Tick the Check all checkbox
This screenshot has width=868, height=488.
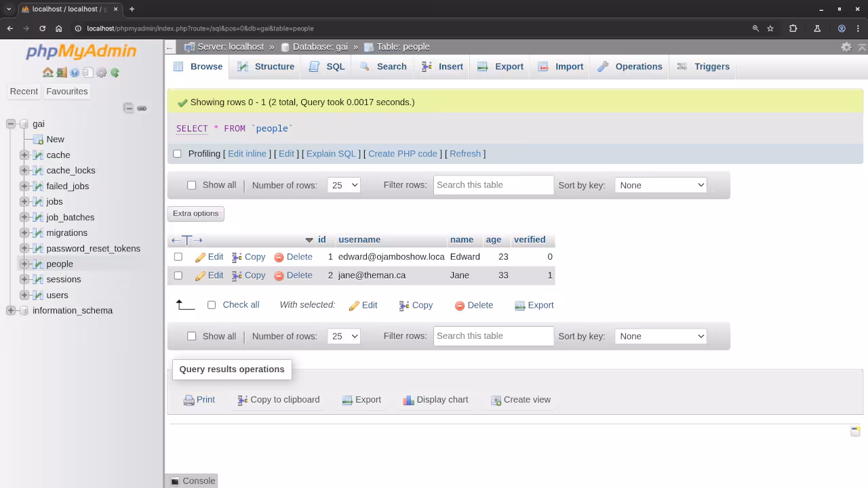pos(212,305)
